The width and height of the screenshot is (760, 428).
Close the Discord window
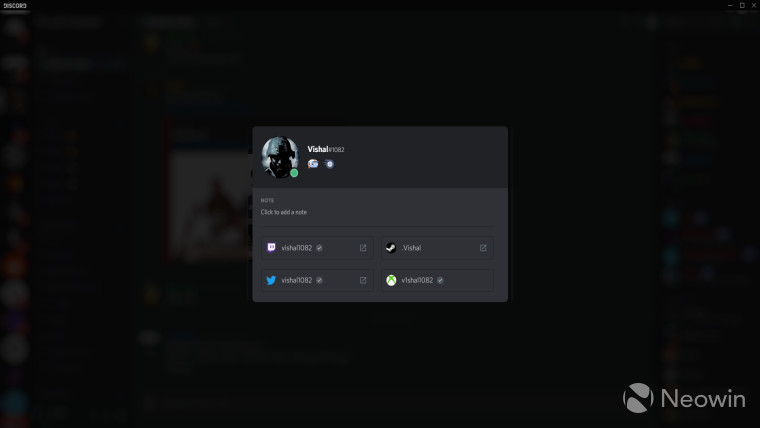click(x=754, y=5)
